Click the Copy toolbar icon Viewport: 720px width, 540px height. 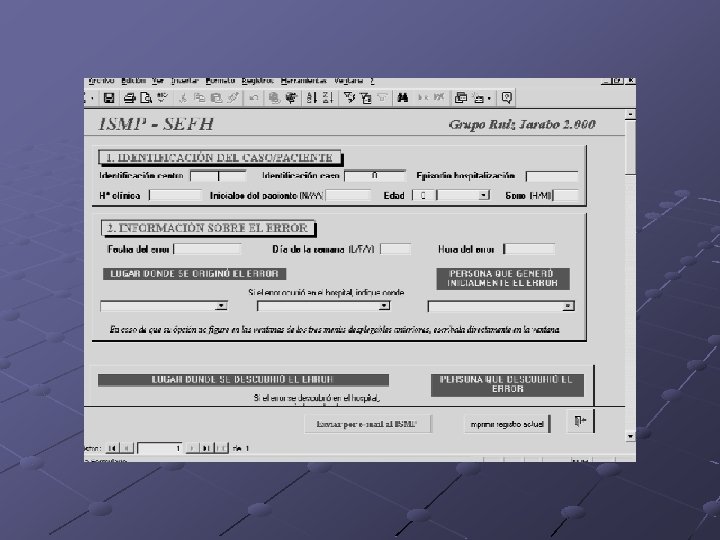coord(199,98)
